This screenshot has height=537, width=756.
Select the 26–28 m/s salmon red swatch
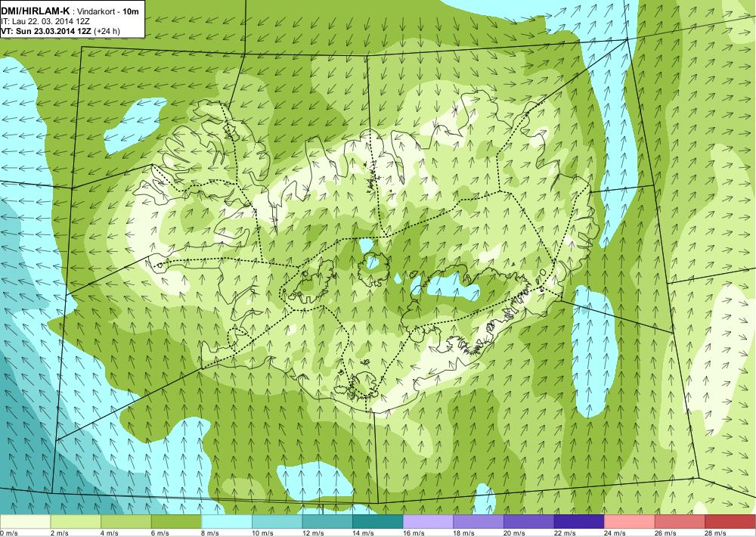680,522
